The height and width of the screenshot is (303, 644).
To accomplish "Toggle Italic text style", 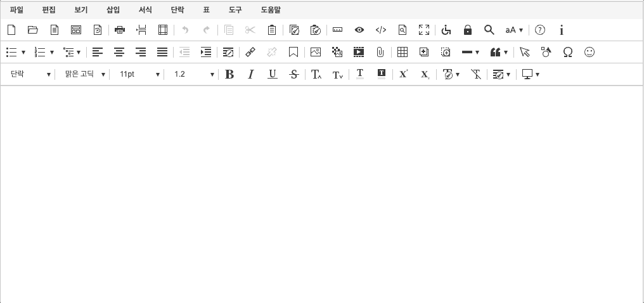I will coord(251,75).
